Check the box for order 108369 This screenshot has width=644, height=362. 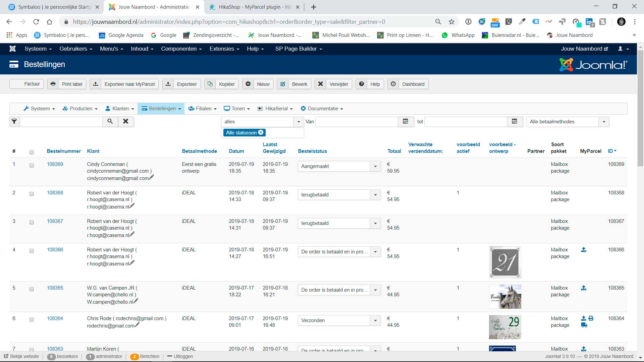point(32,165)
